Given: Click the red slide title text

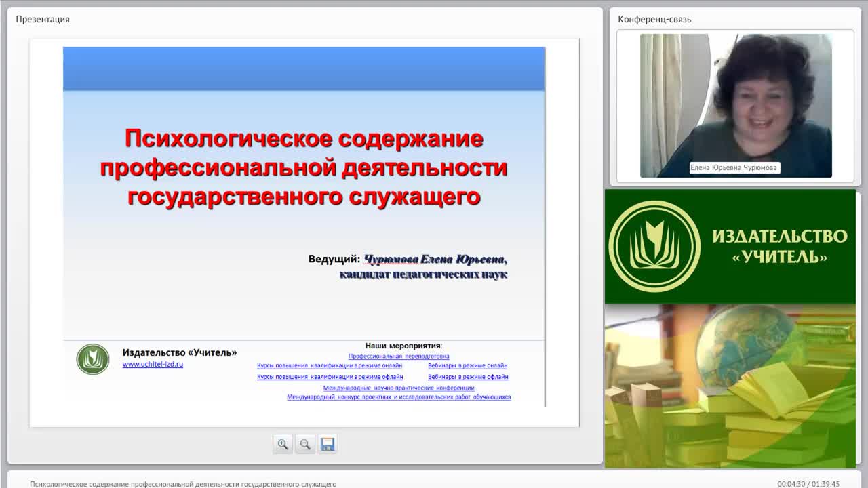Looking at the screenshot, I should pyautogui.click(x=304, y=167).
